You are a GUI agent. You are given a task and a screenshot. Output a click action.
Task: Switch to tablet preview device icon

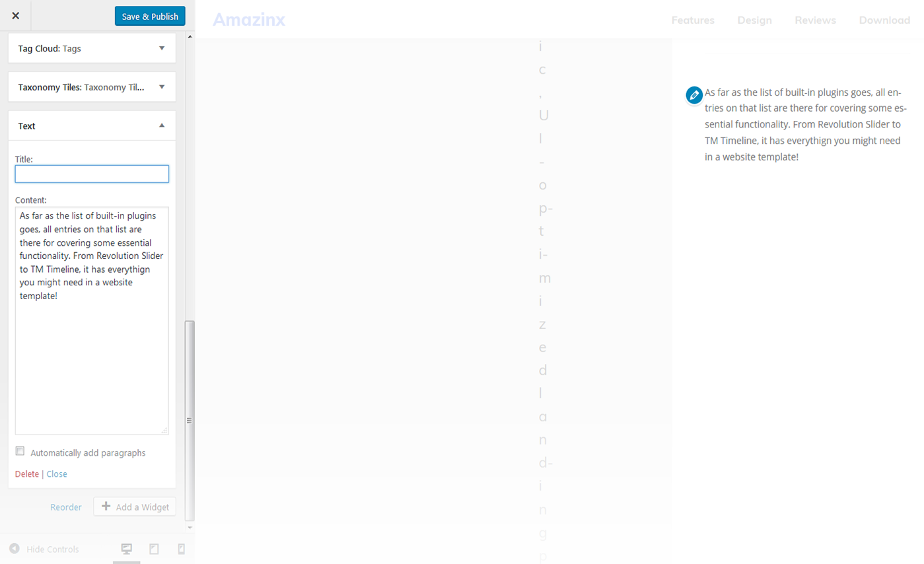pyautogui.click(x=154, y=549)
